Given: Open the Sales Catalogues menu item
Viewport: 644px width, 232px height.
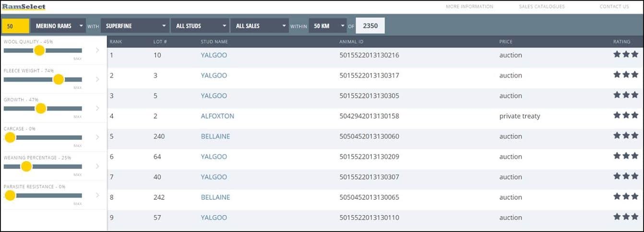Looking at the screenshot, I should pyautogui.click(x=542, y=7).
